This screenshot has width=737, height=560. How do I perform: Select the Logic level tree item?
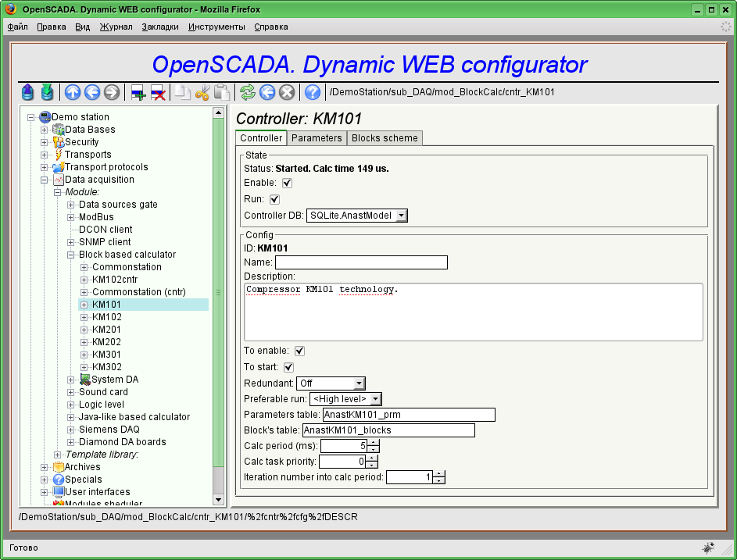coord(102,405)
